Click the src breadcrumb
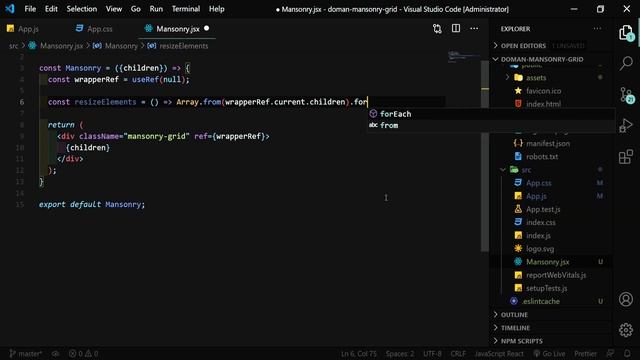Viewport: 640px width, 360px height. (x=13, y=46)
